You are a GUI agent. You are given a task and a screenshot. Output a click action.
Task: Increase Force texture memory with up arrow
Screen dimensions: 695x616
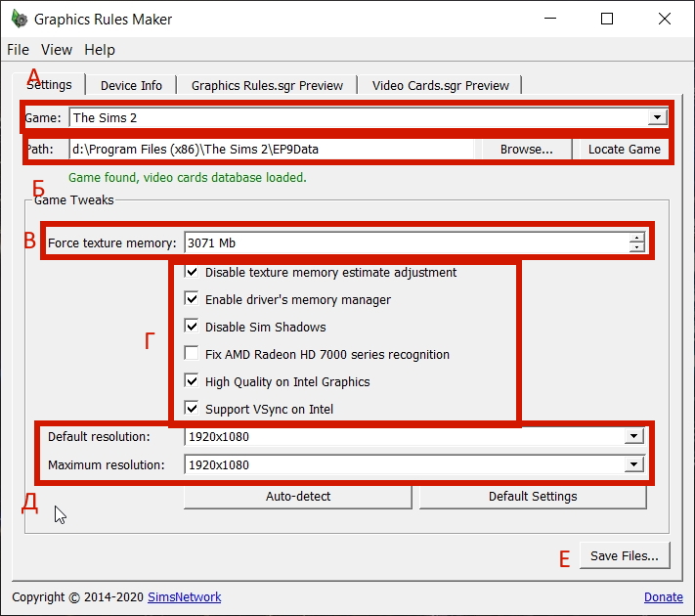pos(637,238)
